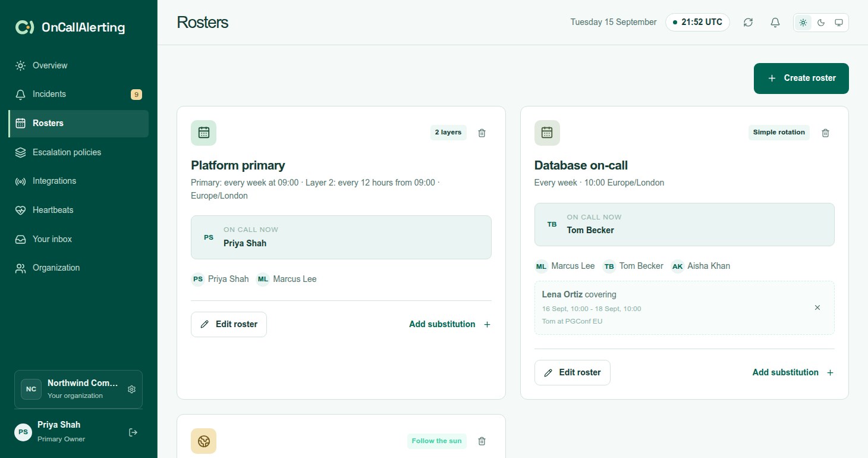Click the on-call now Priya Shah panel
868x458 pixels.
341,237
